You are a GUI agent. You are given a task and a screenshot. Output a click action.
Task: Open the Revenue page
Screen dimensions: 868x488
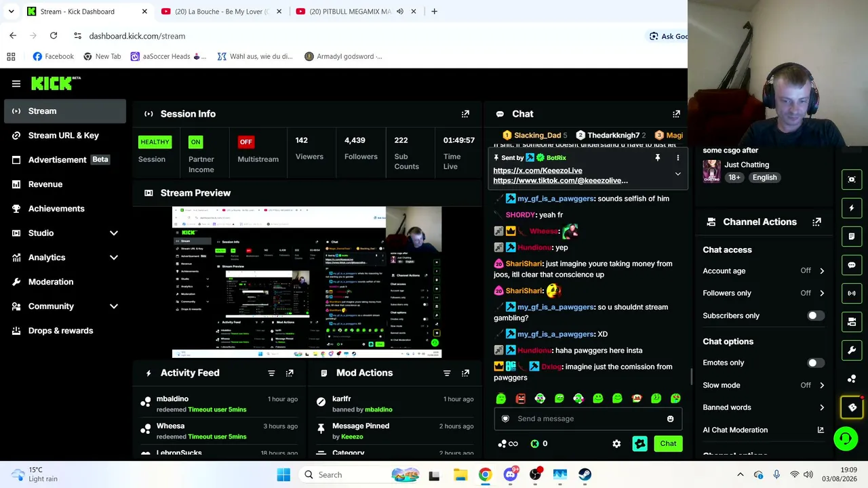(65, 184)
